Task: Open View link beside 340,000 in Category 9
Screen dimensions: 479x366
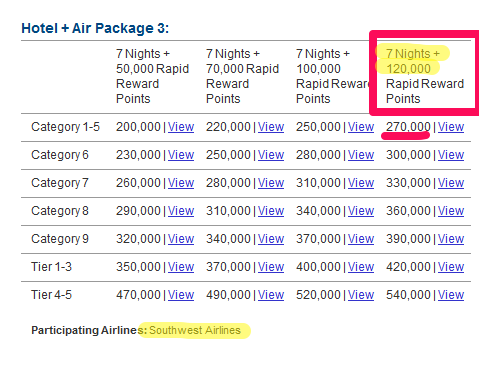Action: point(271,239)
